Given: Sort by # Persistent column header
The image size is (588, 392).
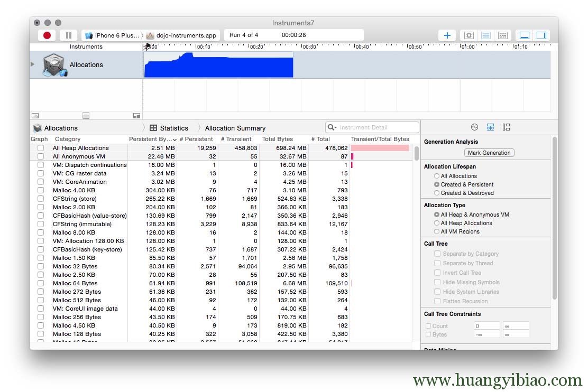Looking at the screenshot, I should click(x=196, y=139).
